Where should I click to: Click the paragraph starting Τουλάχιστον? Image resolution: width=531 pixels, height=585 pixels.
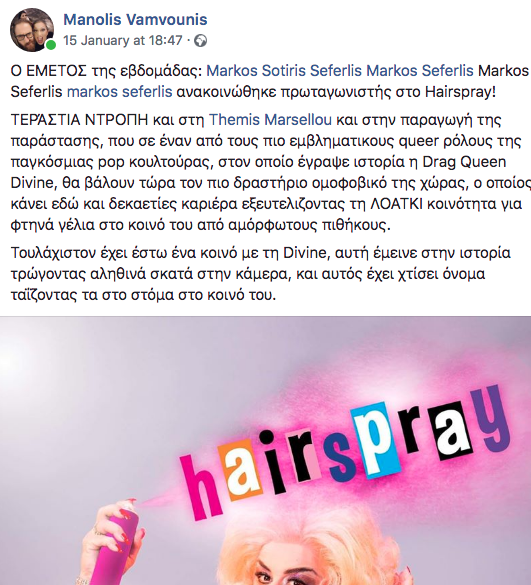pos(260,274)
